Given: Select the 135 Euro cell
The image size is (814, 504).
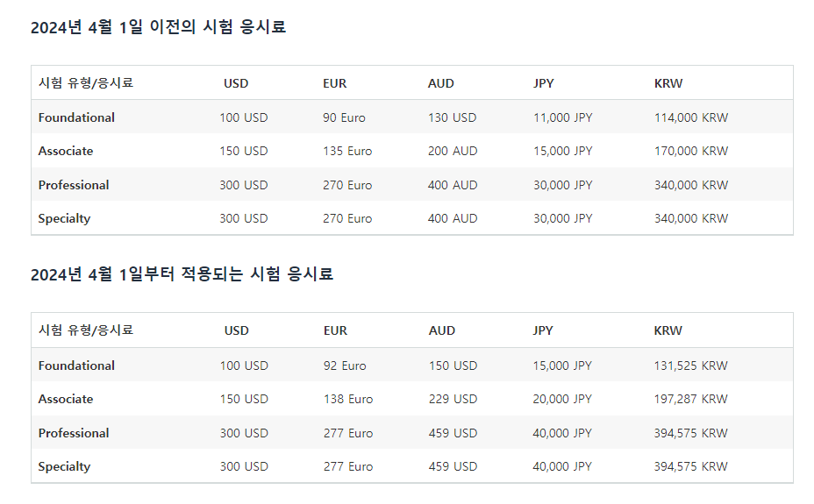Looking at the screenshot, I should point(347,152).
